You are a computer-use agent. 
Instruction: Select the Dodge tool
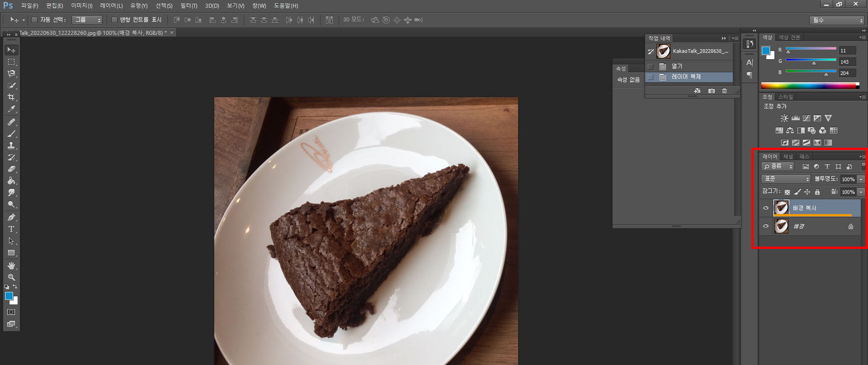coord(11,204)
